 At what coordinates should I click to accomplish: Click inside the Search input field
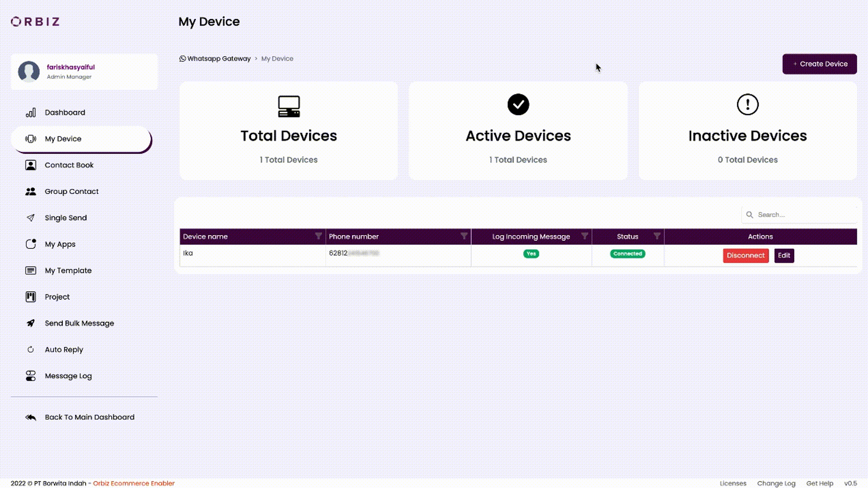pos(800,215)
